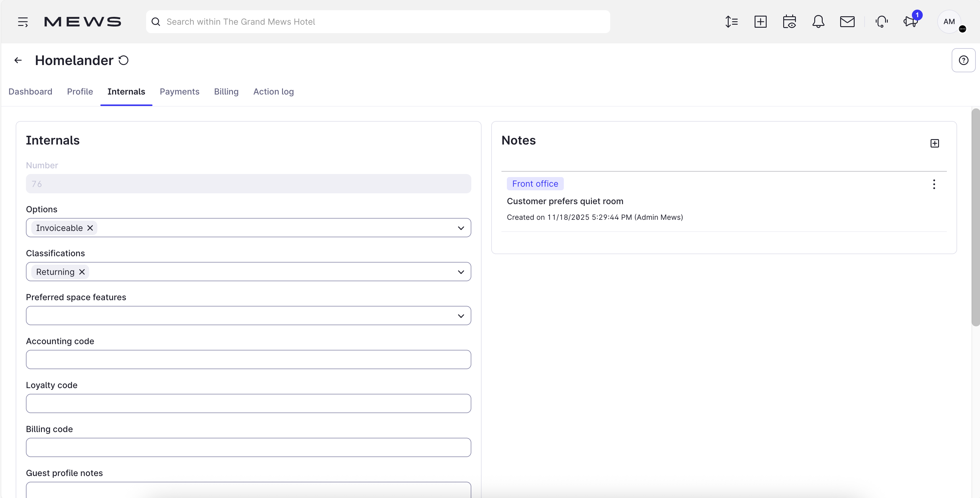The height and width of the screenshot is (498, 980).
Task: Open the sort/timeline list icon
Action: tap(731, 22)
